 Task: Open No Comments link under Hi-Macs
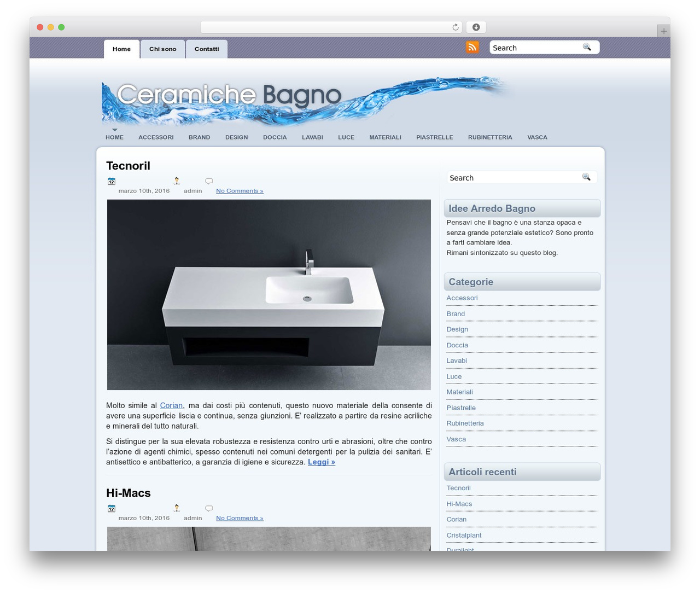[240, 518]
